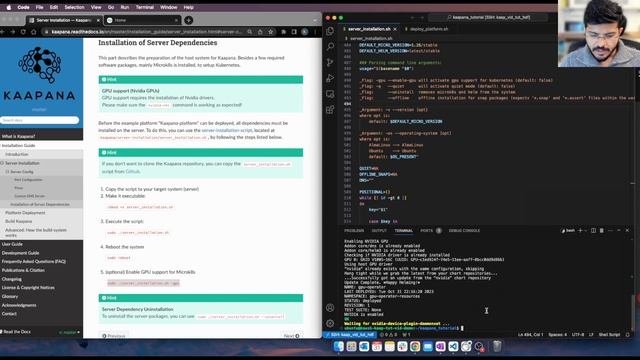Screen dimensions: 640x360
Task: Open the Terminal menu in the menu bar
Action: tap(144, 7)
